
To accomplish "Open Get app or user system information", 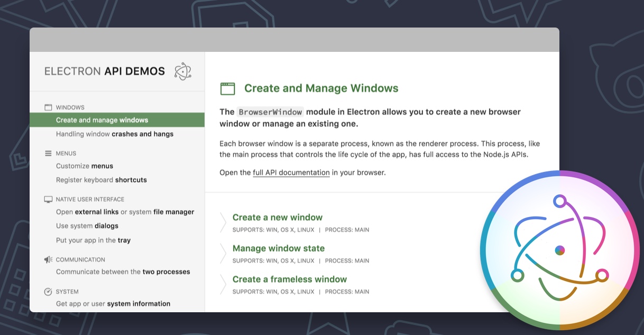I will 113,304.
